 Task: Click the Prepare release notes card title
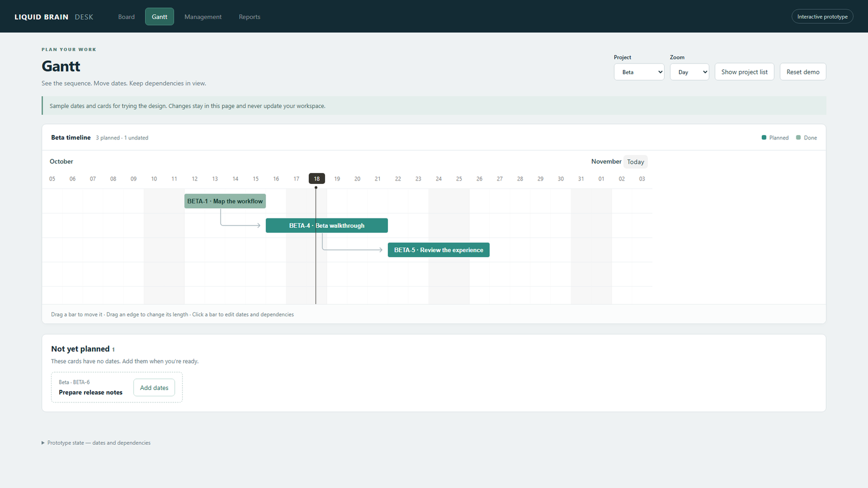click(91, 393)
